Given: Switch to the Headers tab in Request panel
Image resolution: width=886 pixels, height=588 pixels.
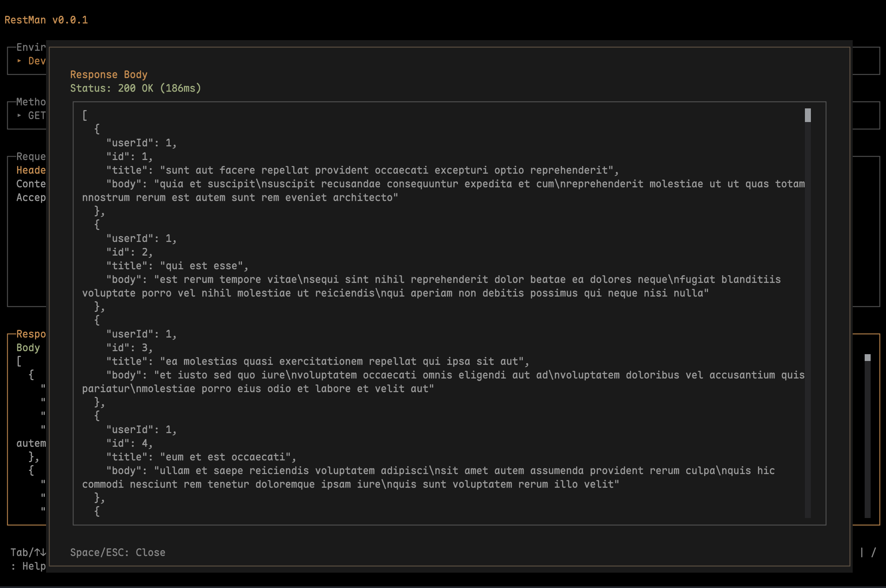Looking at the screenshot, I should (31, 170).
